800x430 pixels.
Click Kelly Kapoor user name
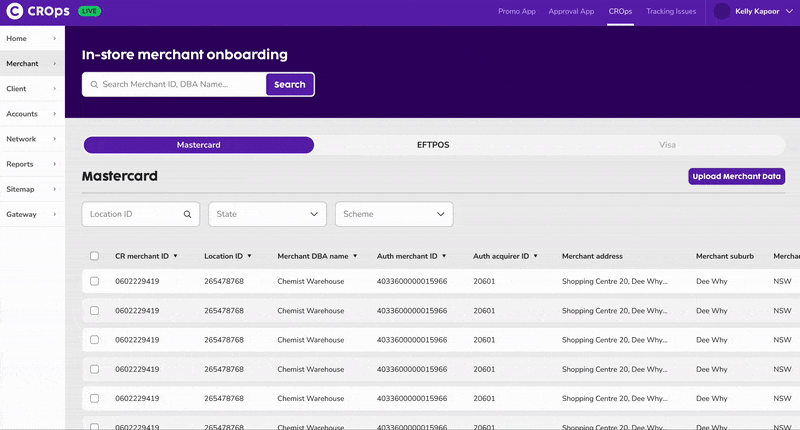[757, 11]
